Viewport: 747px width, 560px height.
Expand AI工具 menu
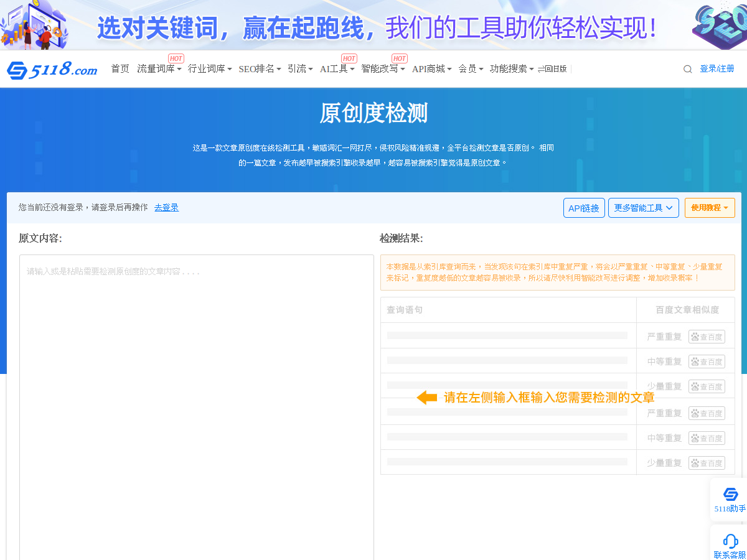[x=337, y=69]
